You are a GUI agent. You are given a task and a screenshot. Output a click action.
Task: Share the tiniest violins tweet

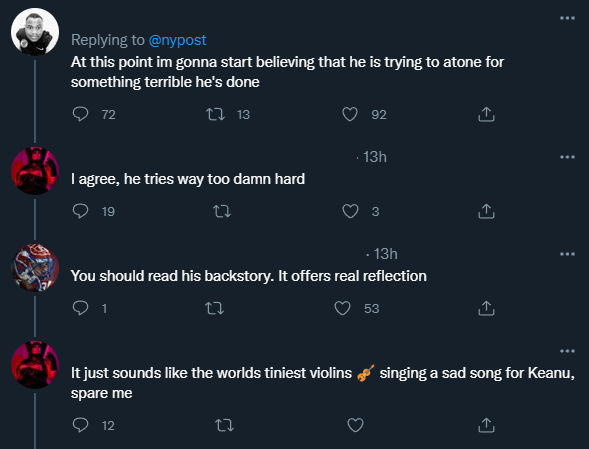click(x=486, y=425)
